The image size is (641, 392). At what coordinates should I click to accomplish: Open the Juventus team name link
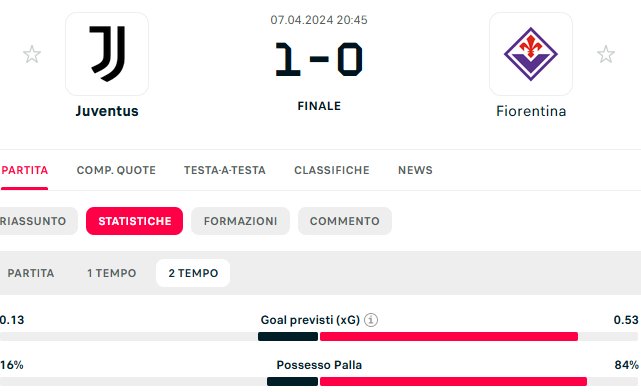coord(107,111)
